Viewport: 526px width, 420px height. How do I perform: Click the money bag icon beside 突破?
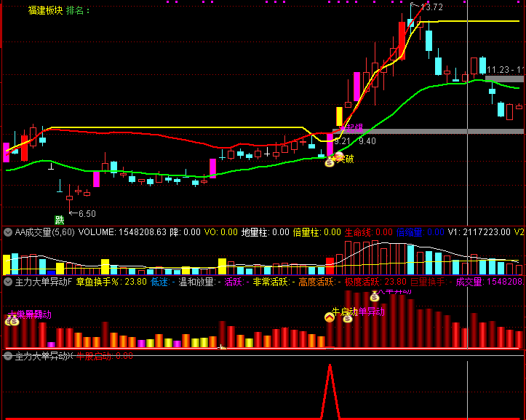(330, 163)
